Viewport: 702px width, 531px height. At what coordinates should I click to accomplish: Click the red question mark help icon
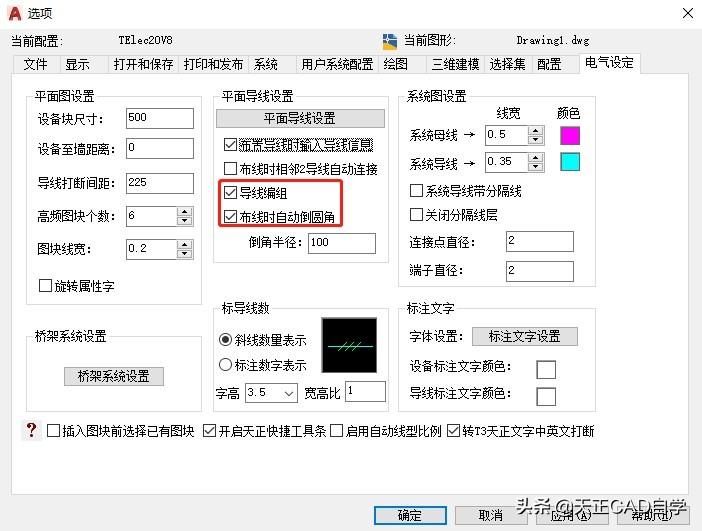tap(31, 431)
